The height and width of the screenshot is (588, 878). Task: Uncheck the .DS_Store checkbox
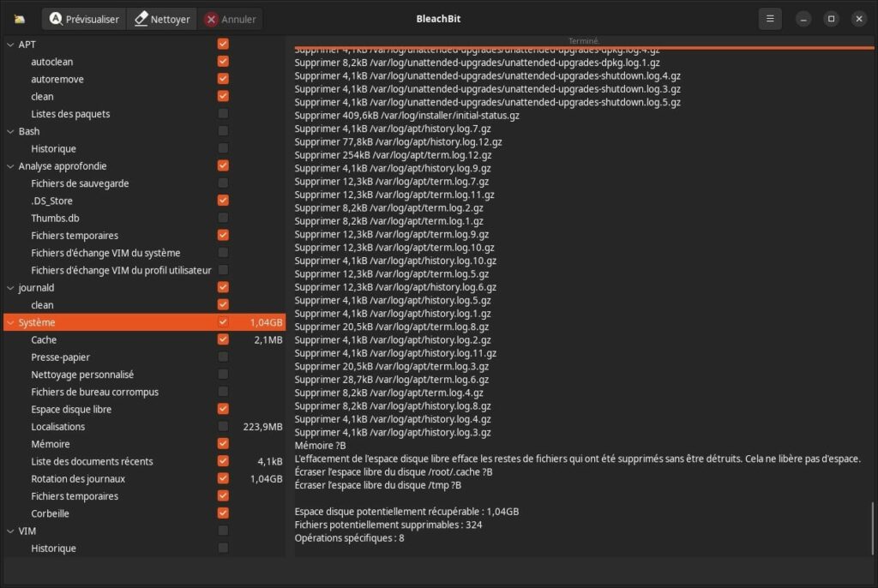point(223,200)
